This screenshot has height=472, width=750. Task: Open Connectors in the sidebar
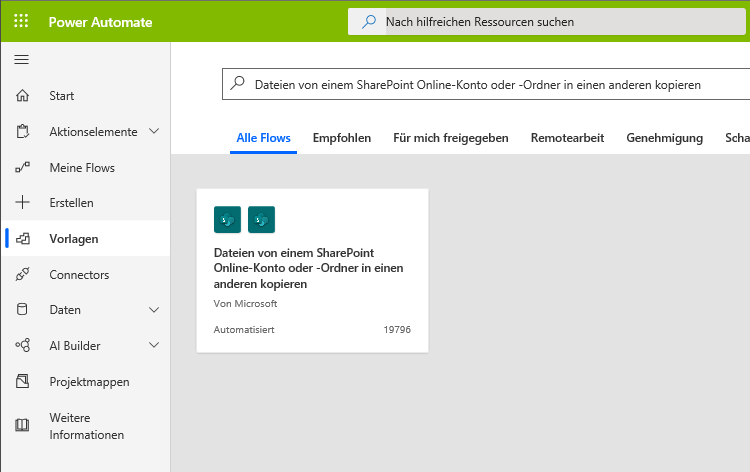pyautogui.click(x=79, y=274)
